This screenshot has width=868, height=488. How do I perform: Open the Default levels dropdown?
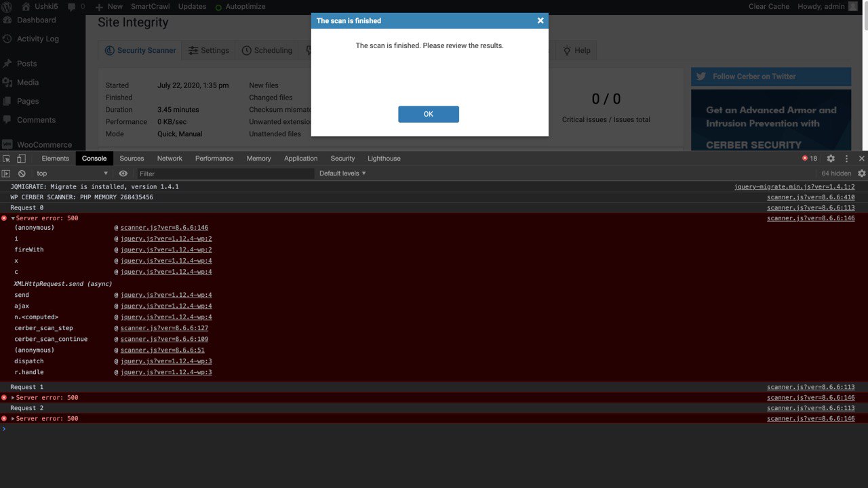click(x=342, y=174)
